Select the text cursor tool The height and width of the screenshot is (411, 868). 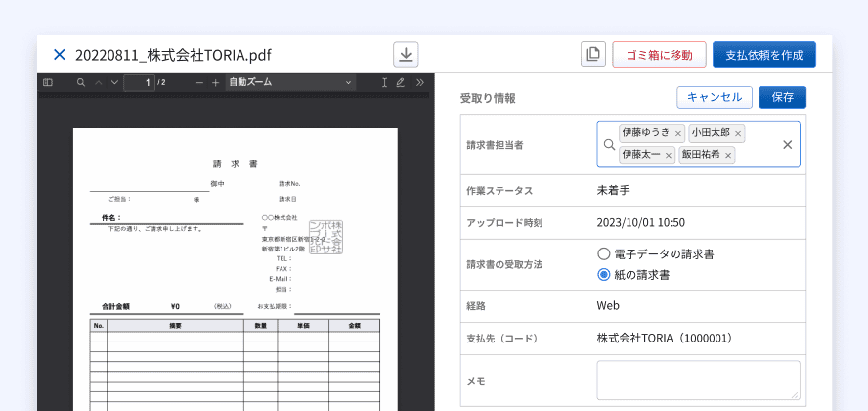point(384,82)
